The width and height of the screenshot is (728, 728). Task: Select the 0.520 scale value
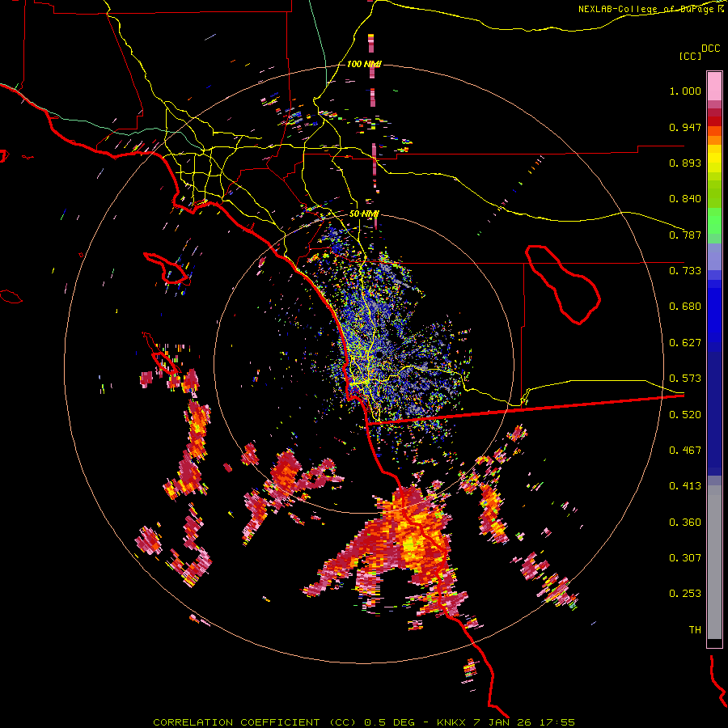tap(685, 415)
